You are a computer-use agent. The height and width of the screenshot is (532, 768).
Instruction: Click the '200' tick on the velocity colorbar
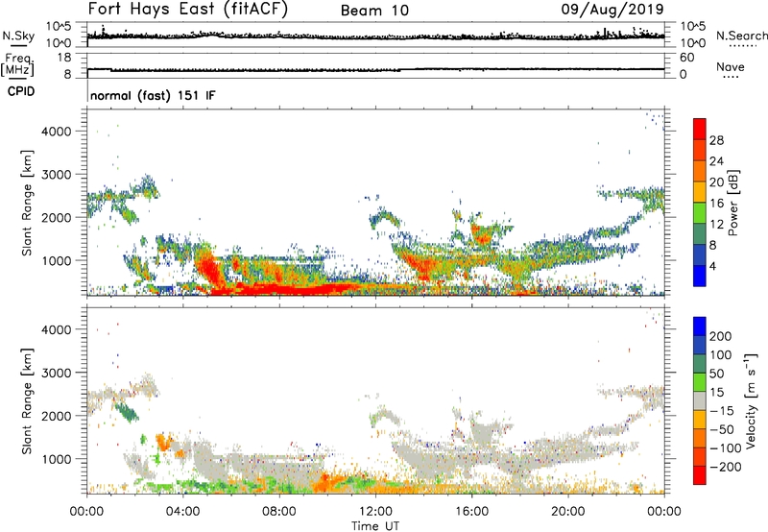721,336
